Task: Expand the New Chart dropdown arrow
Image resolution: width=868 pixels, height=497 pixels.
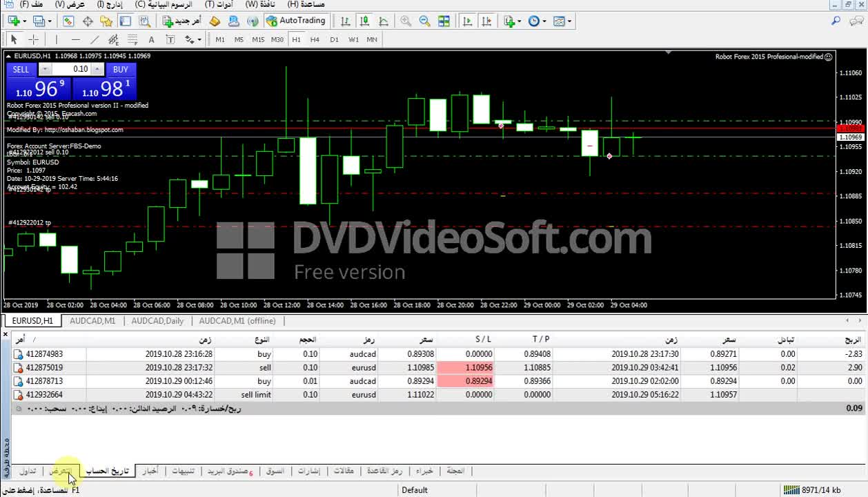Action: 26,21
